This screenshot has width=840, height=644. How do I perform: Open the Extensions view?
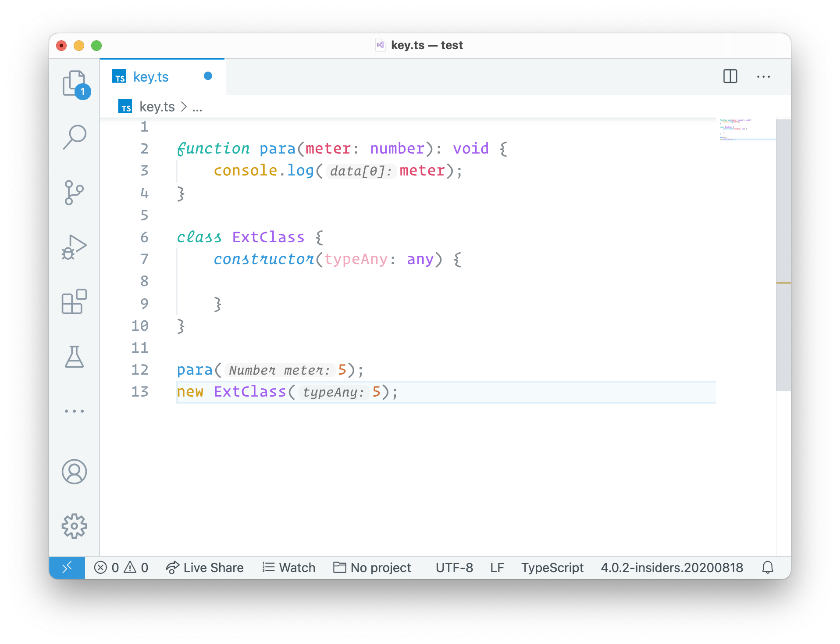click(x=74, y=302)
